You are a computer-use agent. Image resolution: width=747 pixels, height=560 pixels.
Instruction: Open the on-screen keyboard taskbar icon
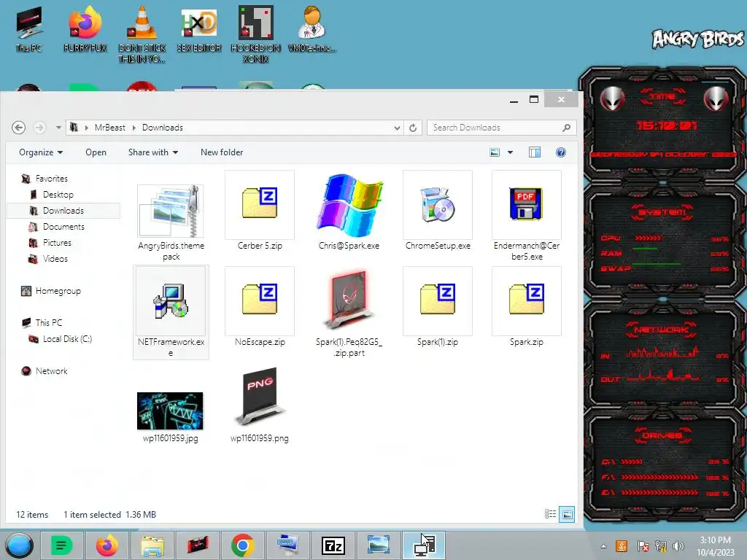287,545
